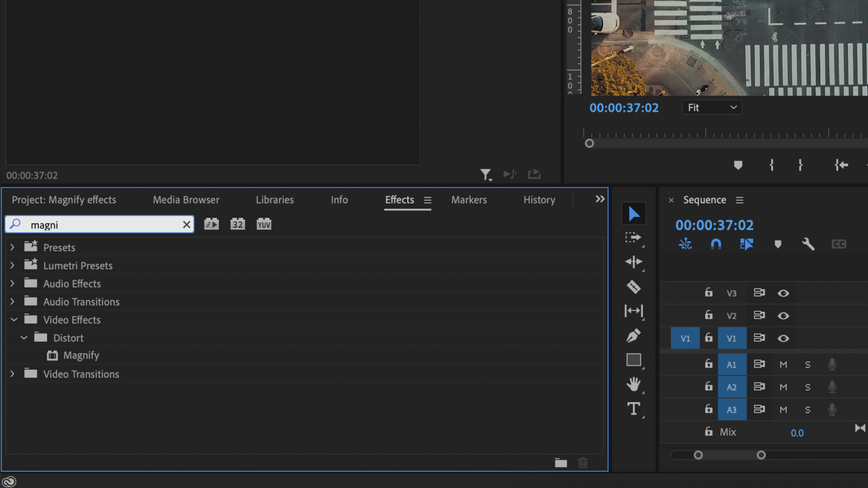Click the YUV Effects filter icon
Viewport: 868px width, 488px height.
tap(264, 224)
